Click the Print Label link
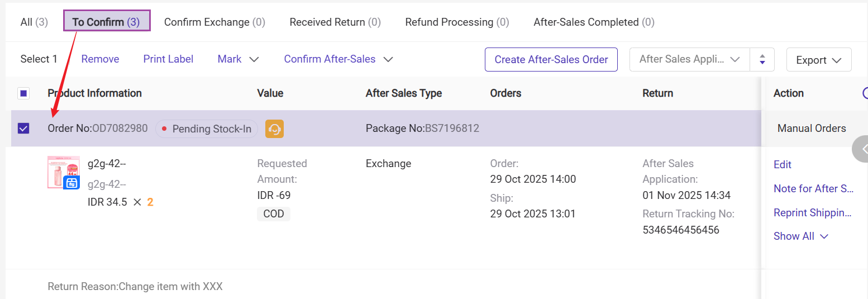Viewport: 868px width, 299px height. pos(168,59)
